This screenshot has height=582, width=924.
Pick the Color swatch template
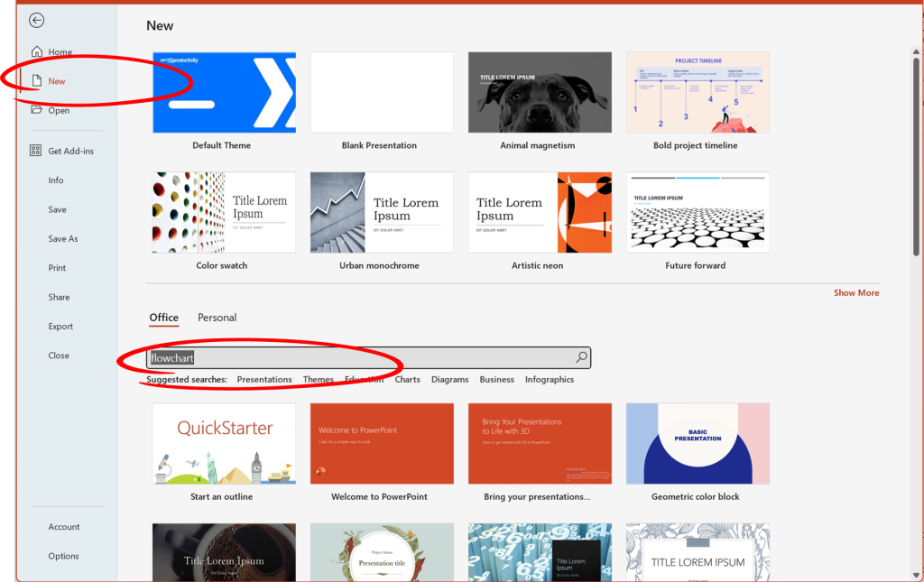pyautogui.click(x=224, y=213)
